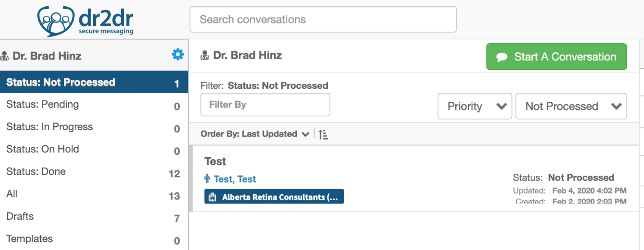Toggle sort direction icon beside Order By
Screen dimensions: 644x250
click(x=323, y=134)
